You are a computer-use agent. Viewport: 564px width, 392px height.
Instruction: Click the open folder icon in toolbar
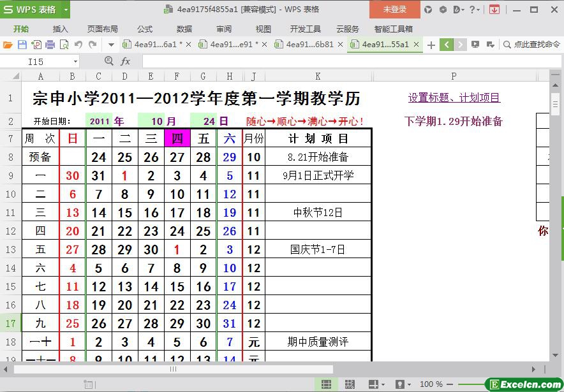click(x=8, y=45)
